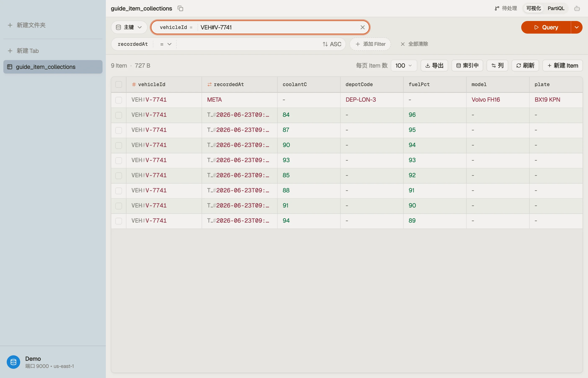This screenshot has width=588, height=378.
Task: Open the items-per-page 100 dropdown
Action: 404,66
